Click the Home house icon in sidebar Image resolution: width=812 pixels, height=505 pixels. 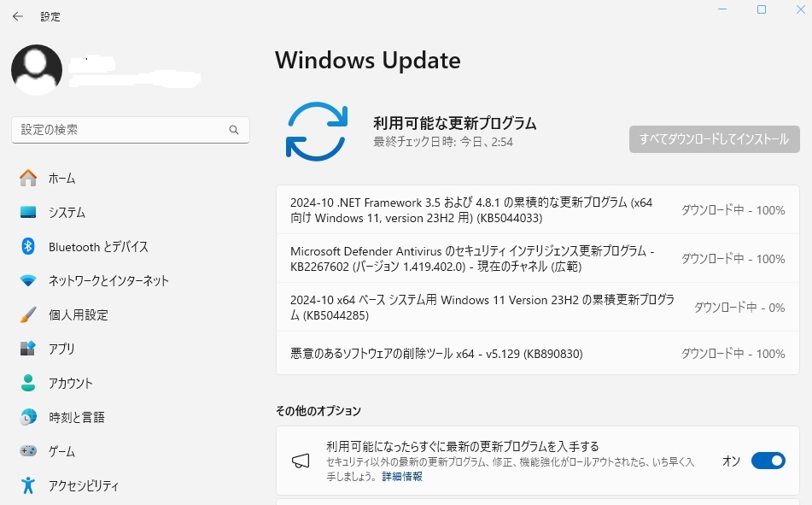(x=28, y=179)
